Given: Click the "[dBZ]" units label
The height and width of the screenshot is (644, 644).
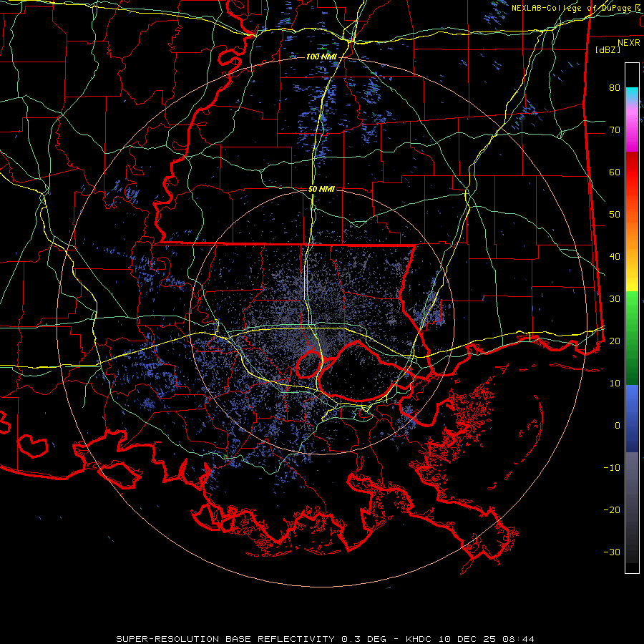Looking at the screenshot, I should [x=608, y=50].
